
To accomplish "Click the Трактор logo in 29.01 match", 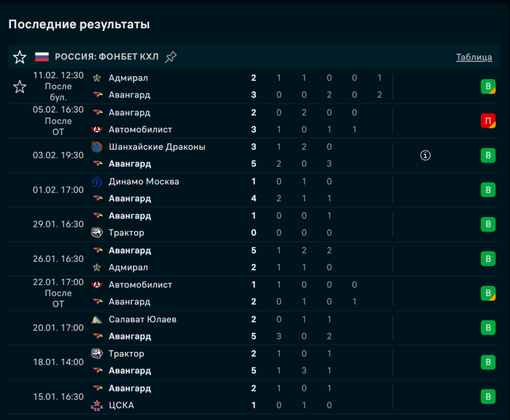I will 97,233.
